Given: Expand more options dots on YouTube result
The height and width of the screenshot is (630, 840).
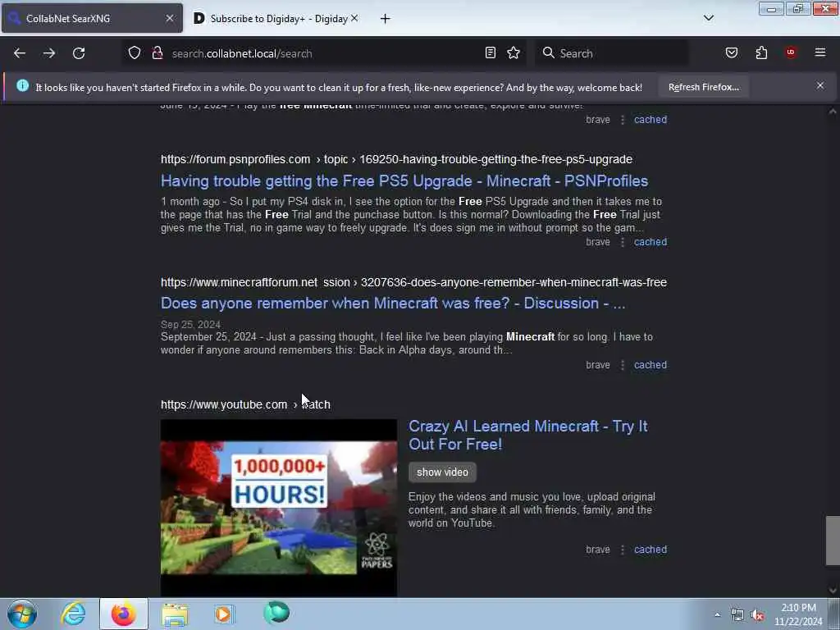Looking at the screenshot, I should click(623, 550).
